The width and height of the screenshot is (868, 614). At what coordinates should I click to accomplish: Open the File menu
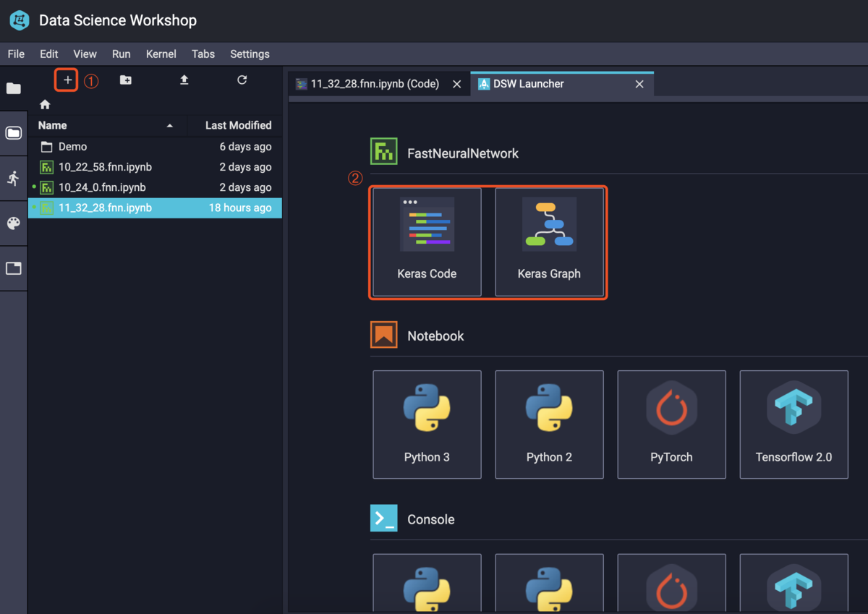coord(16,54)
